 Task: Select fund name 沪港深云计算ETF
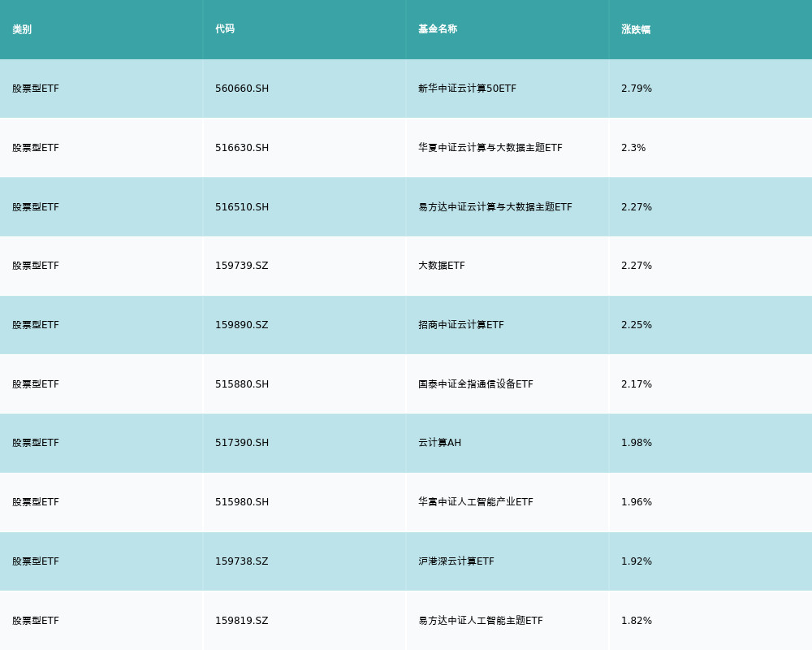point(456,561)
